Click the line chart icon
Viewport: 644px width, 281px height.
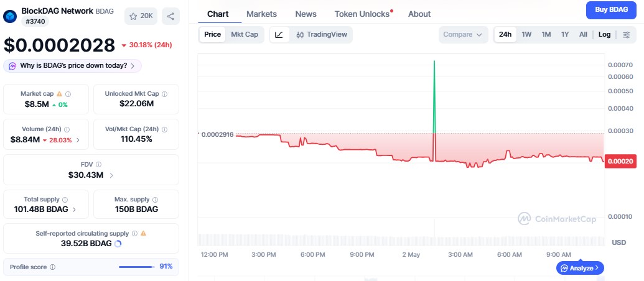click(x=279, y=34)
